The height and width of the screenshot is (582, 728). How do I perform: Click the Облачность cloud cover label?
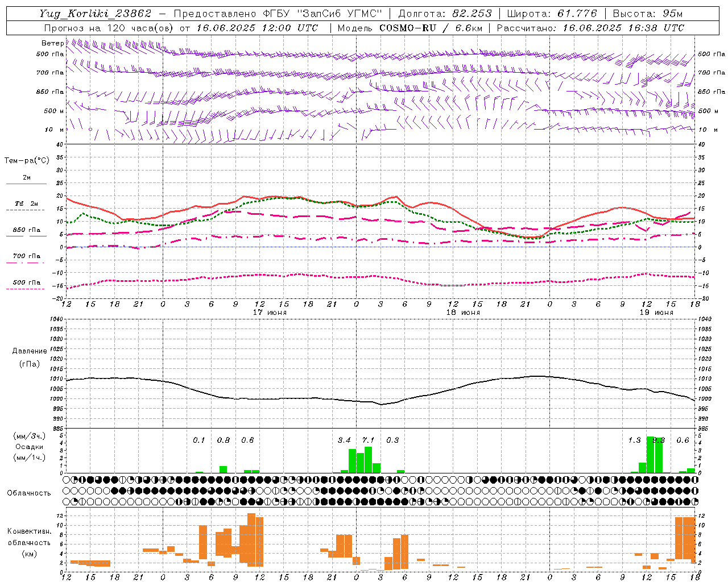coord(29,493)
